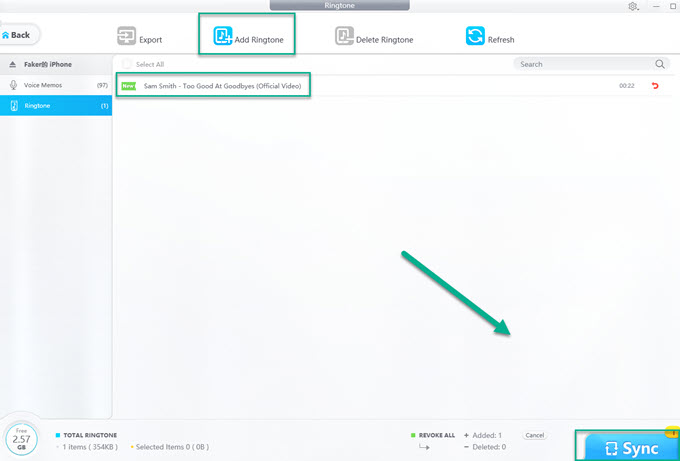Click the Deleted: 0 status text
This screenshot has height=461, width=680.
[489, 447]
